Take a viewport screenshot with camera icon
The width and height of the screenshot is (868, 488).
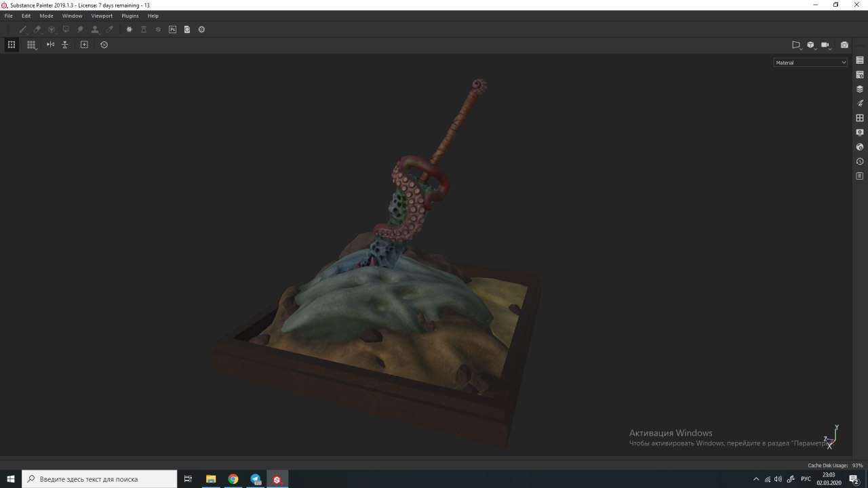point(844,45)
